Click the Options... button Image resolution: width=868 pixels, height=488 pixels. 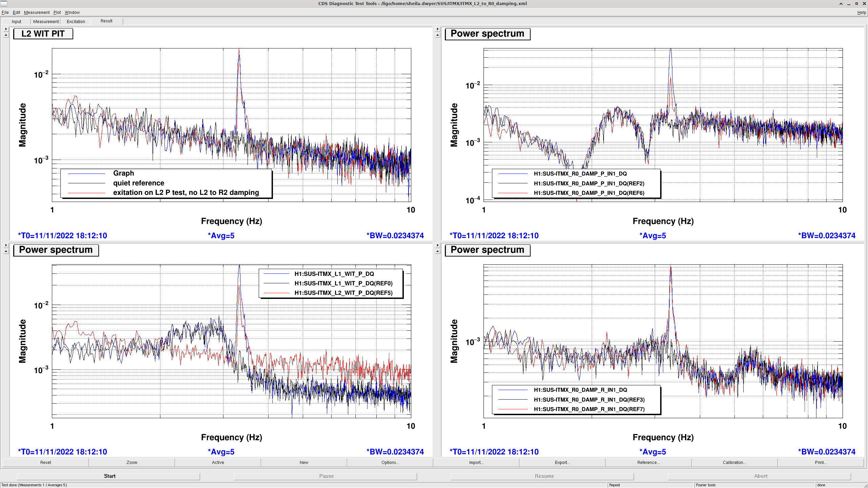point(390,462)
